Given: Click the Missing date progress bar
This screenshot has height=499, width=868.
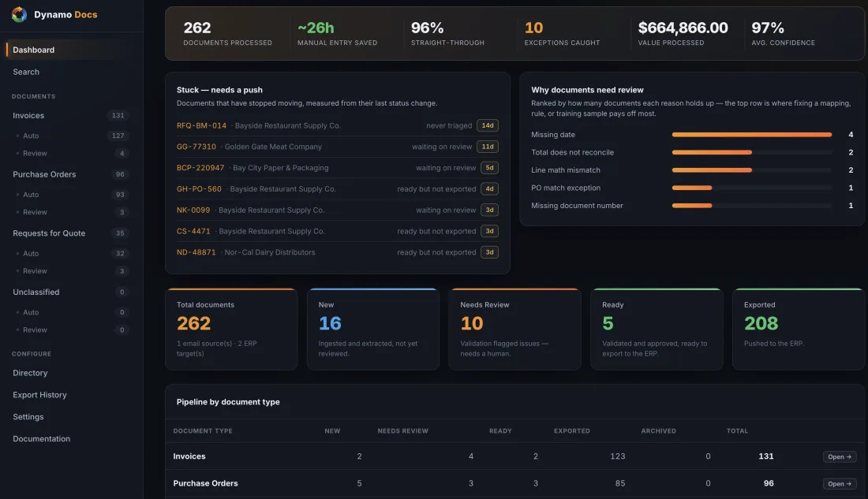Looking at the screenshot, I should point(752,135).
